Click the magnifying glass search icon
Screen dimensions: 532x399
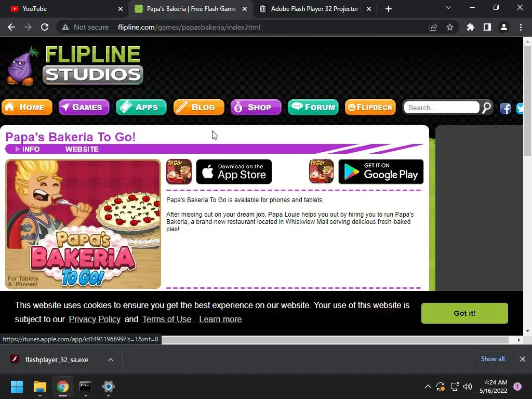click(486, 108)
